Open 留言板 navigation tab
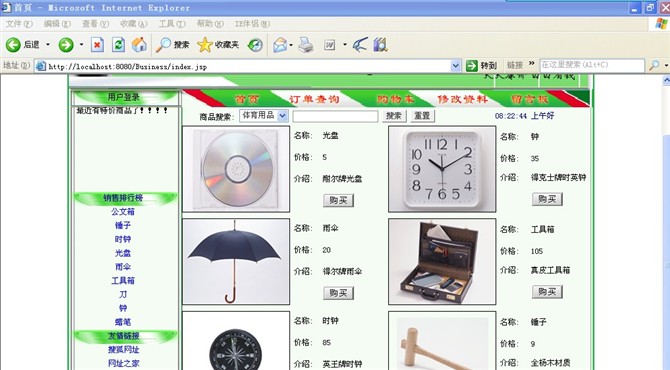This screenshot has width=670, height=370. point(529,99)
